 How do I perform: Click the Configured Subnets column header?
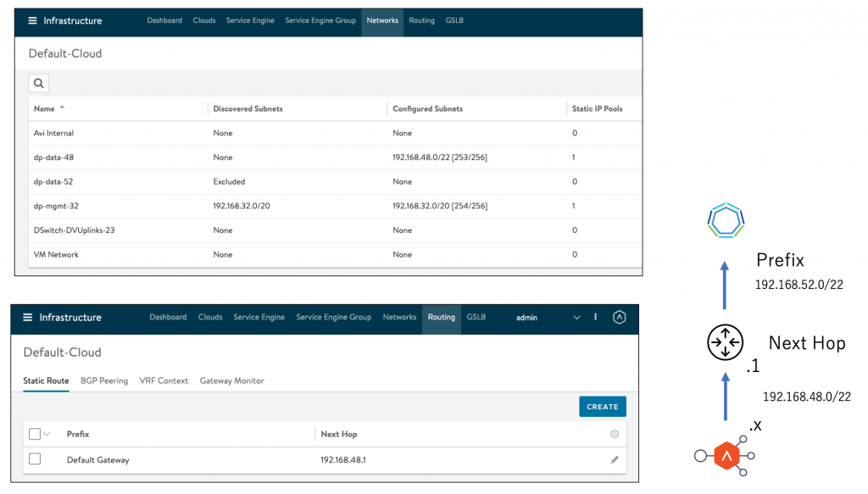(x=428, y=108)
